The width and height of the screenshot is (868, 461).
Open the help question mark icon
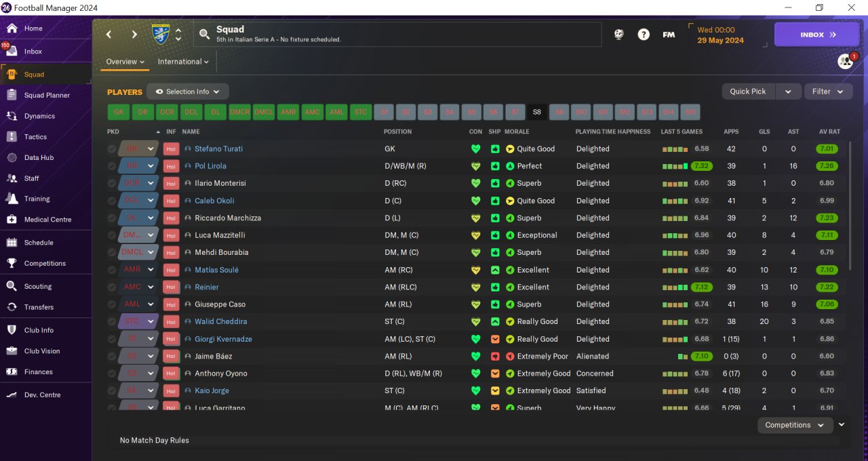(644, 35)
